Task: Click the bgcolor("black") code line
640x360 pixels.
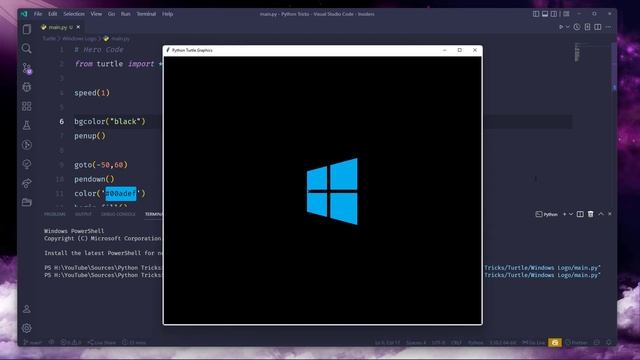Action: click(110, 122)
